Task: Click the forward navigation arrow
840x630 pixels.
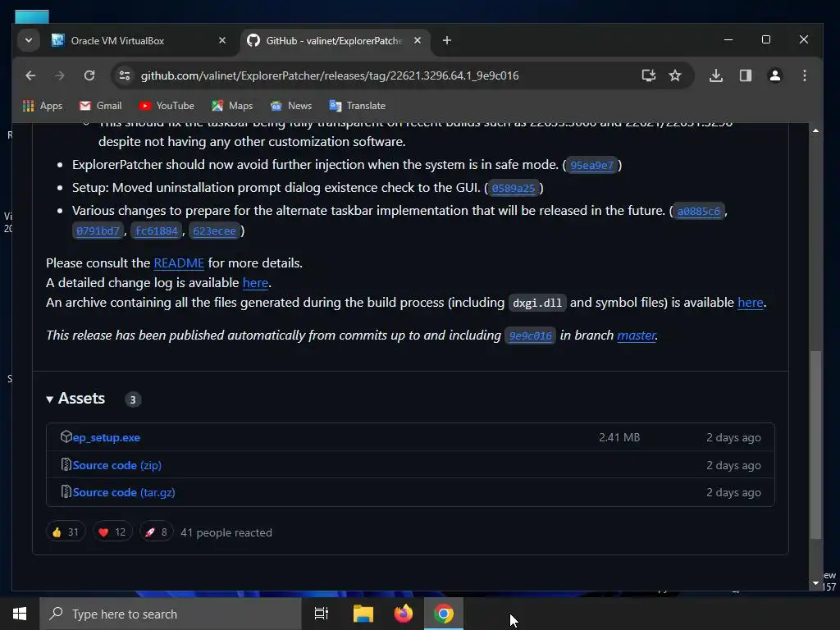Action: click(x=59, y=75)
